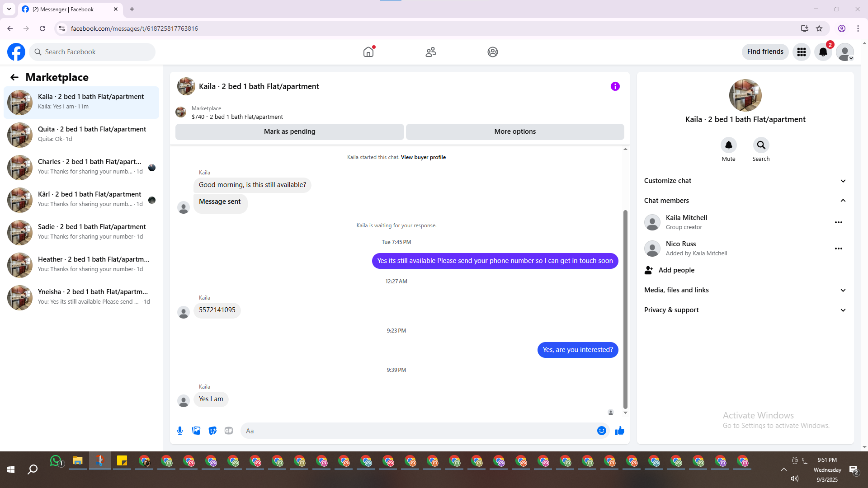
Task: Expand Media, files and links
Action: [745, 290]
